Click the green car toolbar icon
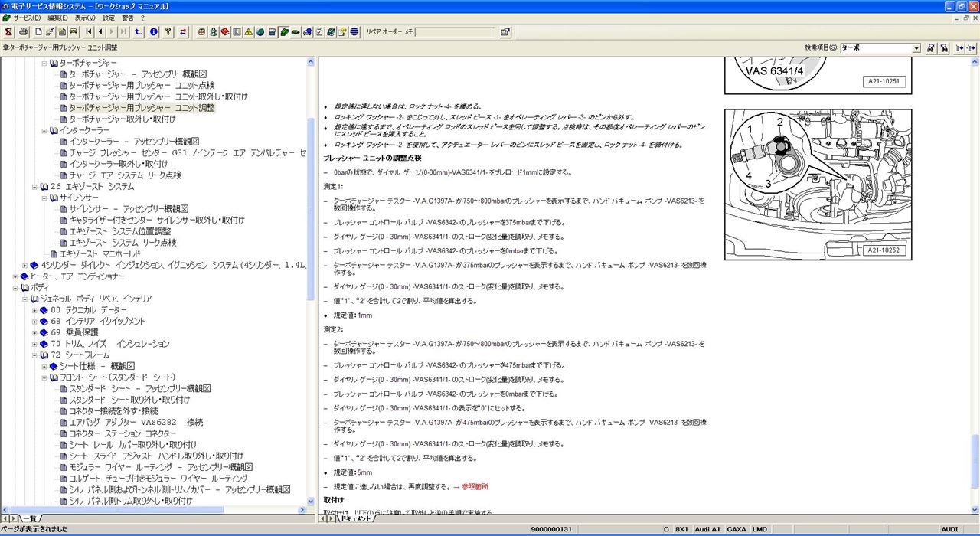 (295, 32)
